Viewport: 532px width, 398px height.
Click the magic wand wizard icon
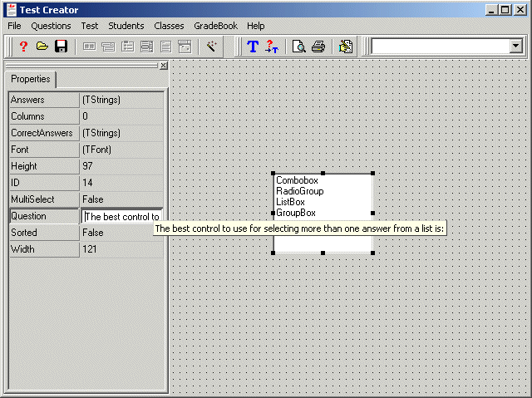pyautogui.click(x=212, y=47)
